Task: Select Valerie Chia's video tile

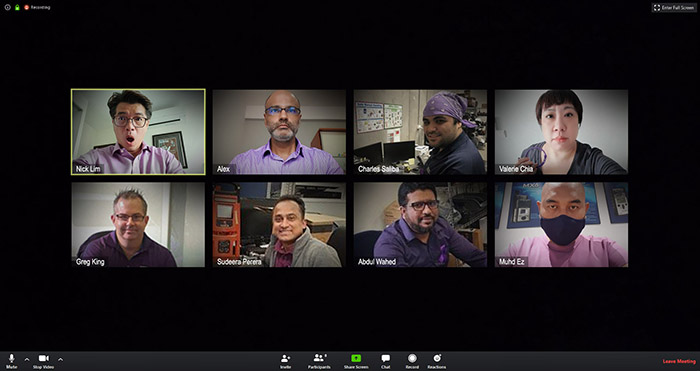Action: click(561, 132)
